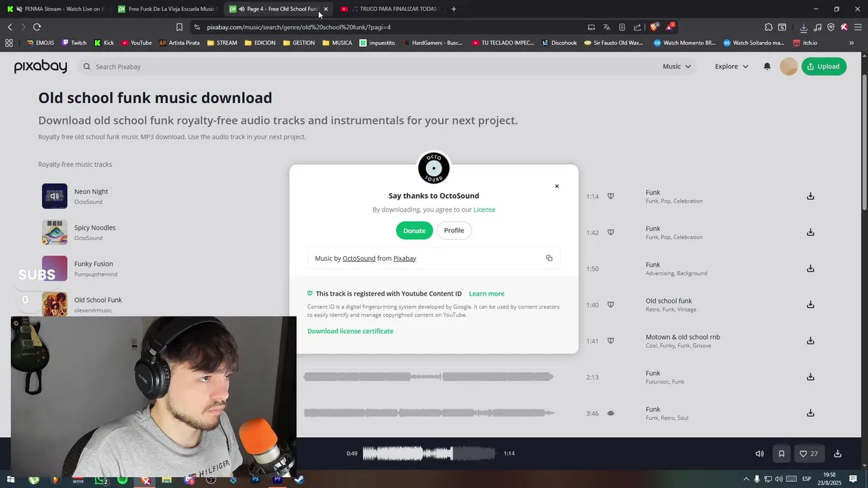
Task: Click Content ID shield on the 1:41 row
Action: pyautogui.click(x=610, y=341)
